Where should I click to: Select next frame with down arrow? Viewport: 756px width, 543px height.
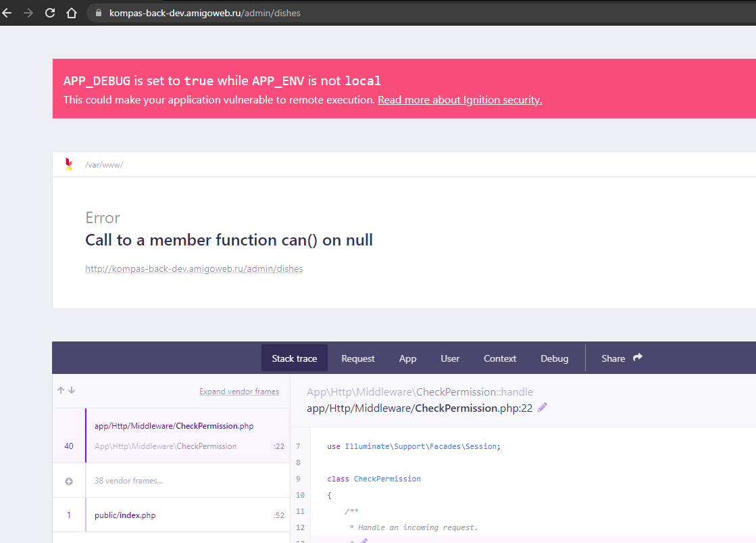pyautogui.click(x=72, y=391)
